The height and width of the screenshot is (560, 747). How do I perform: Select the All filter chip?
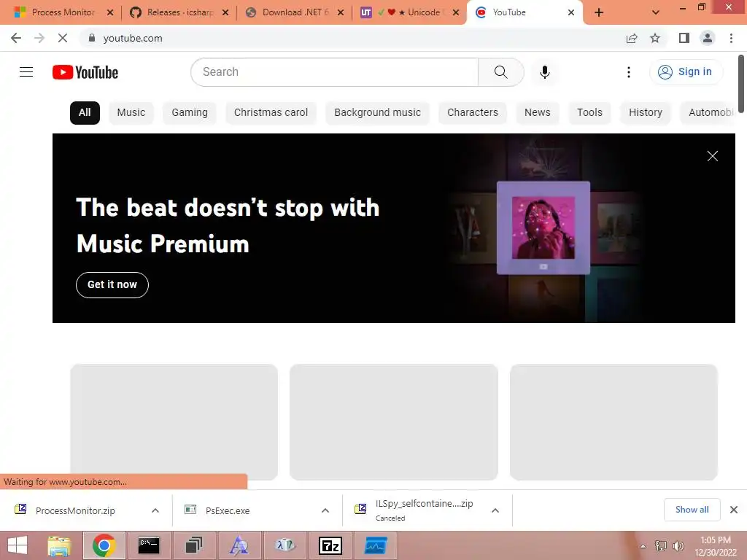(x=85, y=113)
